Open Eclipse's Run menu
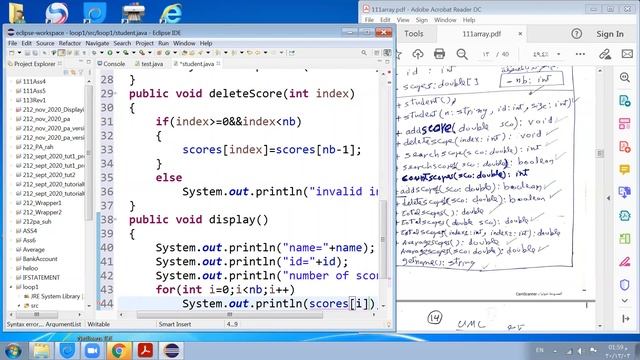The height and width of the screenshot is (360, 640). (163, 43)
